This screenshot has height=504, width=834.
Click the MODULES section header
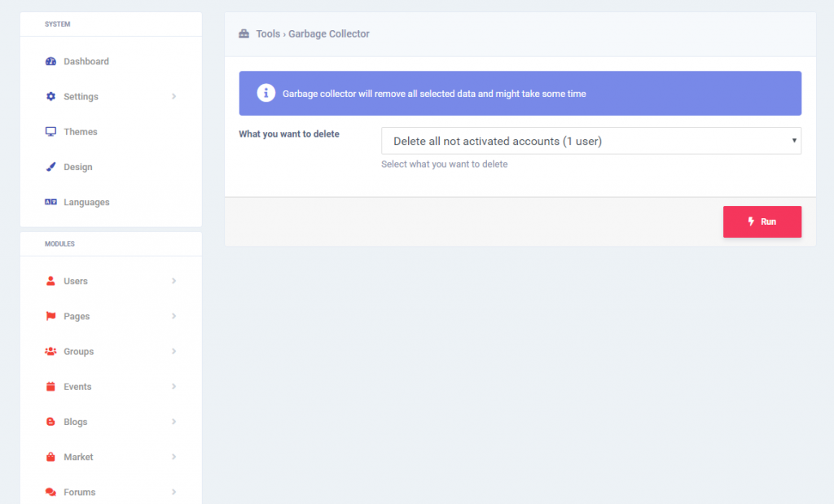[x=59, y=243]
